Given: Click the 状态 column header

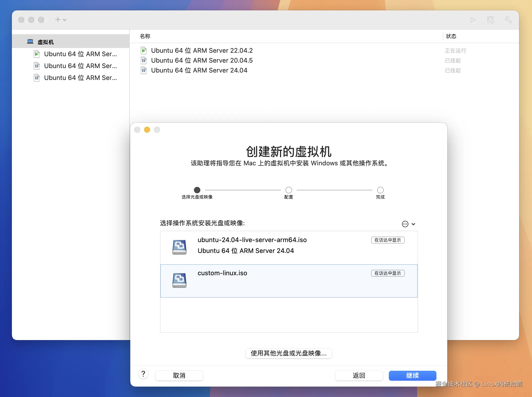Looking at the screenshot, I should [x=451, y=36].
